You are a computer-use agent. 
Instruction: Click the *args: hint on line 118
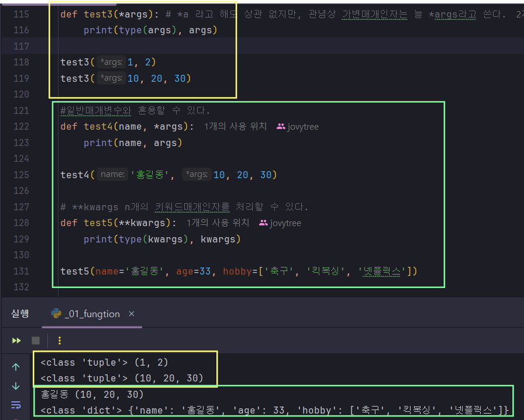[x=111, y=62]
